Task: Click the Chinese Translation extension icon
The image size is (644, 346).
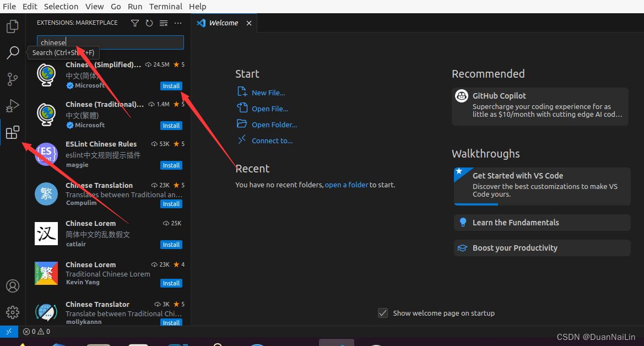Action: 46,194
